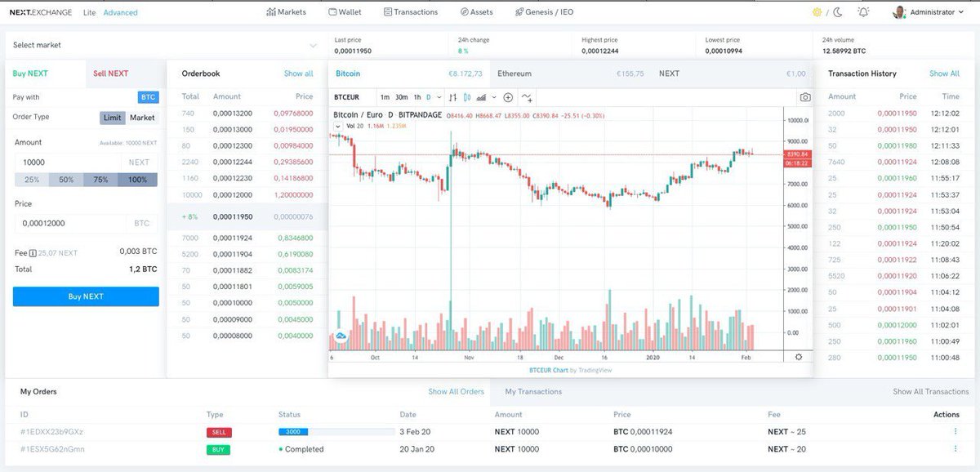Set amount to 50%

66,180
